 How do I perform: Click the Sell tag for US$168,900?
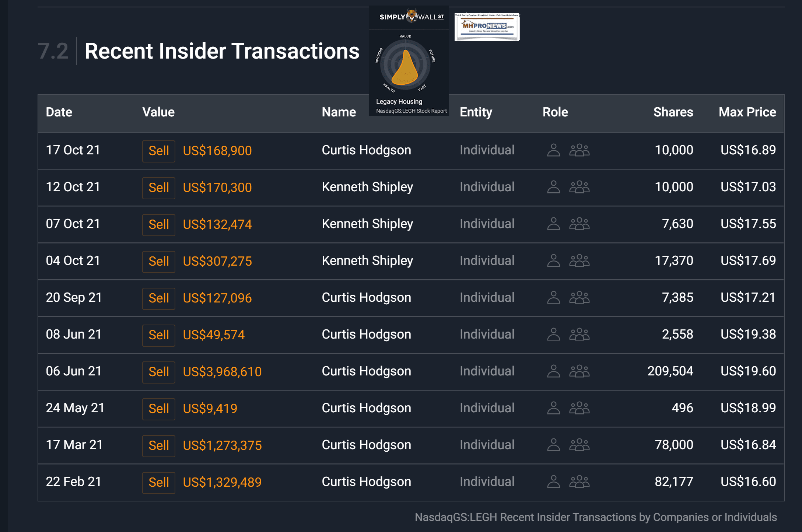click(x=159, y=151)
